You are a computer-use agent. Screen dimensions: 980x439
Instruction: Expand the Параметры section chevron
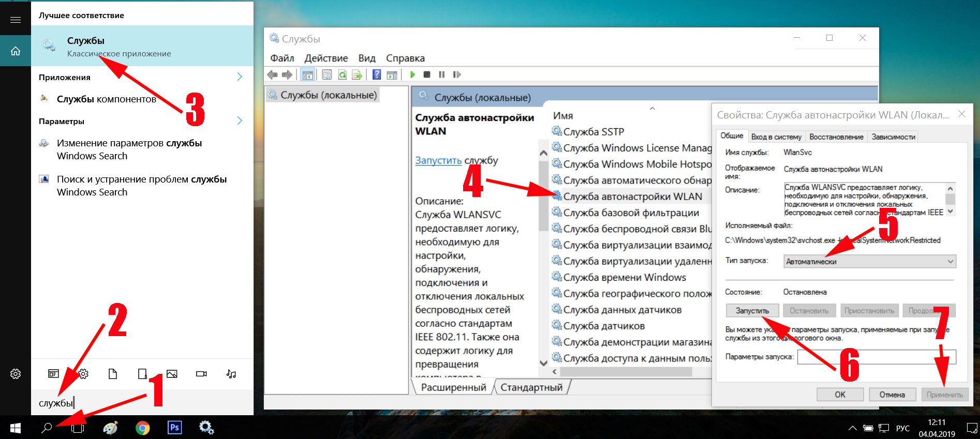click(240, 120)
